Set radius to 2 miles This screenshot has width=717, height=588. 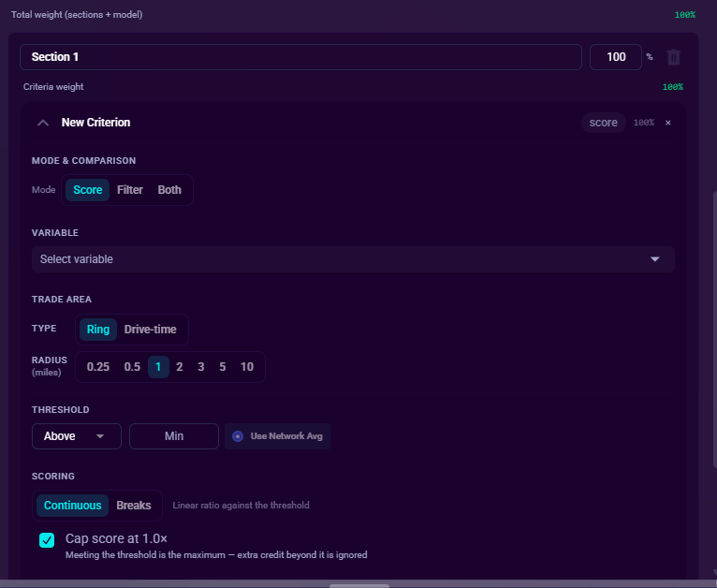point(180,367)
